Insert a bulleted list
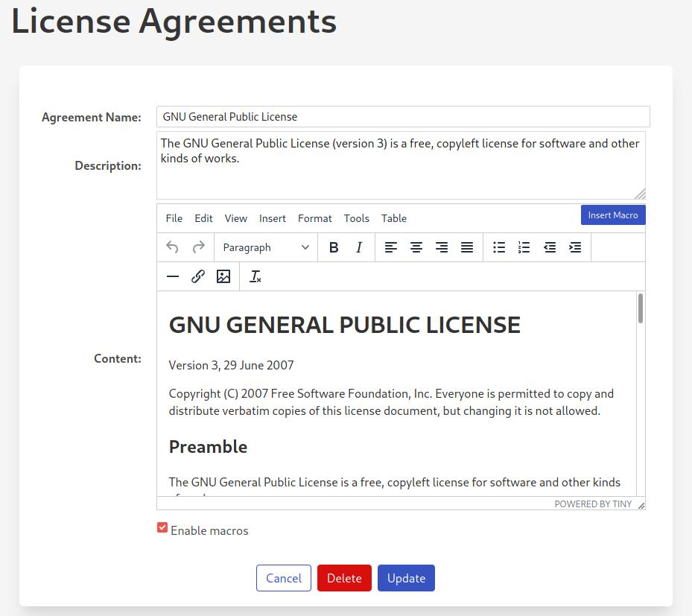The image size is (692, 616). coord(498,247)
